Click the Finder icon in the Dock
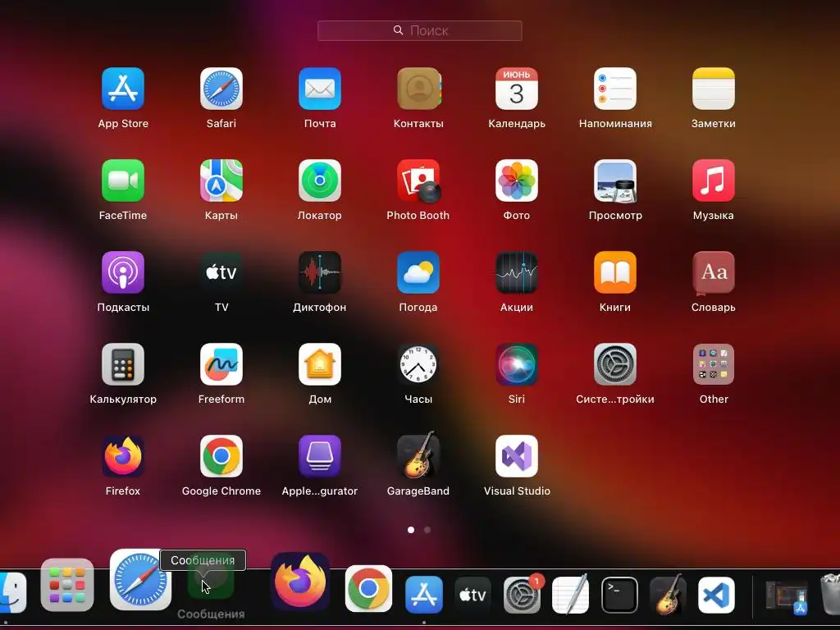This screenshot has width=840, height=630. [x=11, y=592]
